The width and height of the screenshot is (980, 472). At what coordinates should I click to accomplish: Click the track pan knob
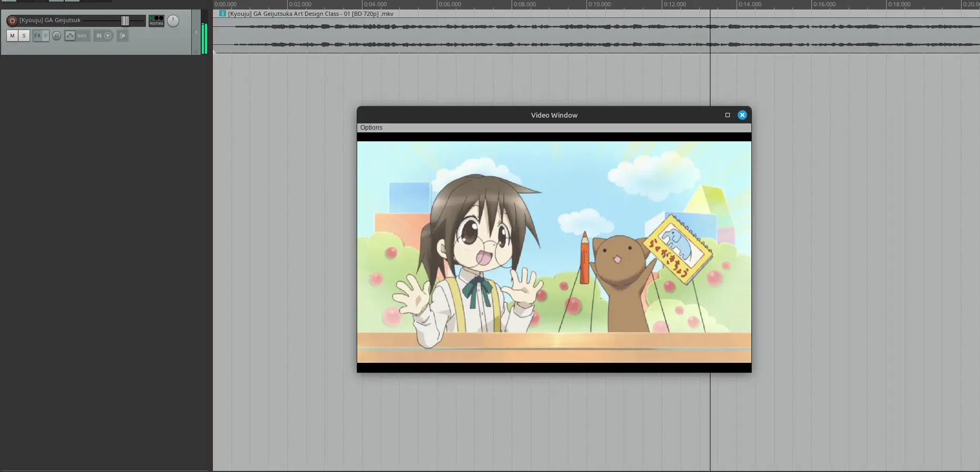[x=173, y=21]
